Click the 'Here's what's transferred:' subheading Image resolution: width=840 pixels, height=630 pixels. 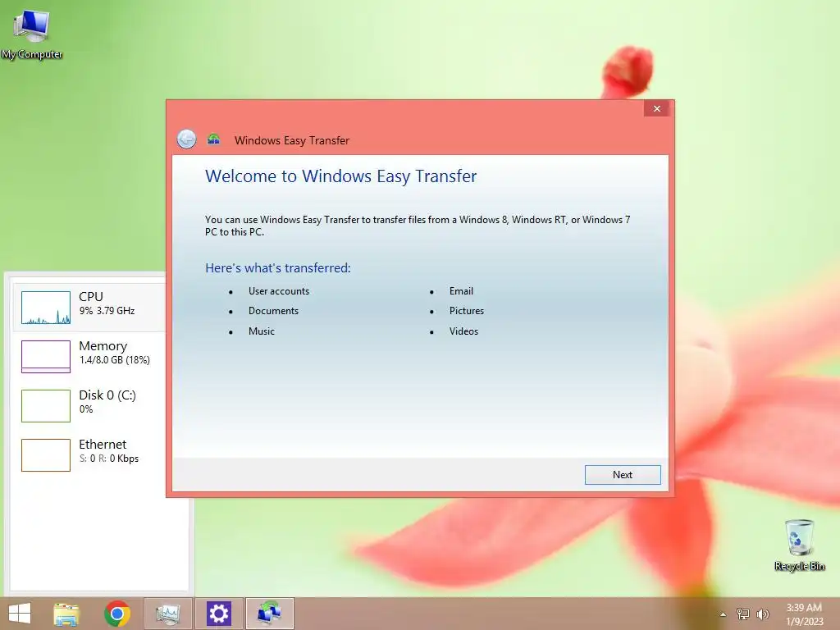(x=278, y=268)
